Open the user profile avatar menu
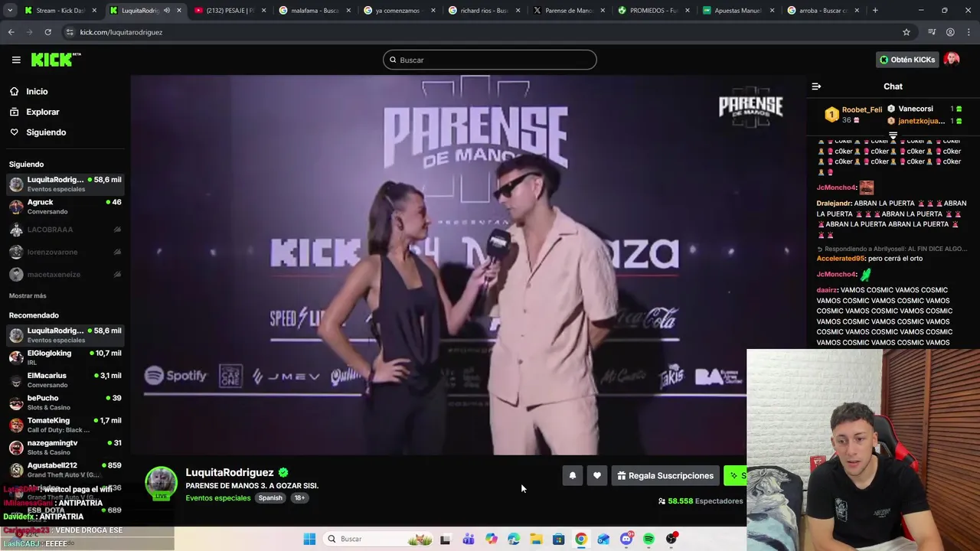Image resolution: width=980 pixels, height=551 pixels. tap(952, 60)
